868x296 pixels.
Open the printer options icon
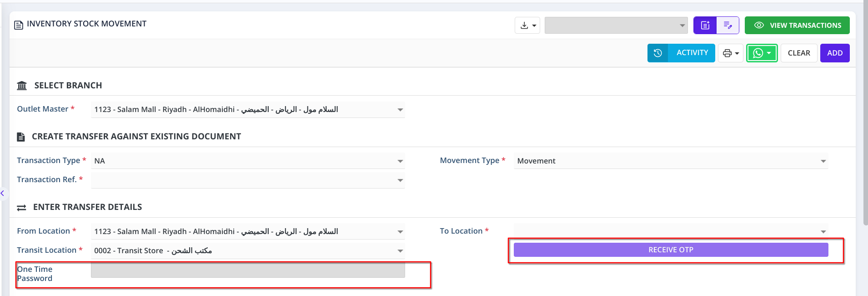point(730,53)
